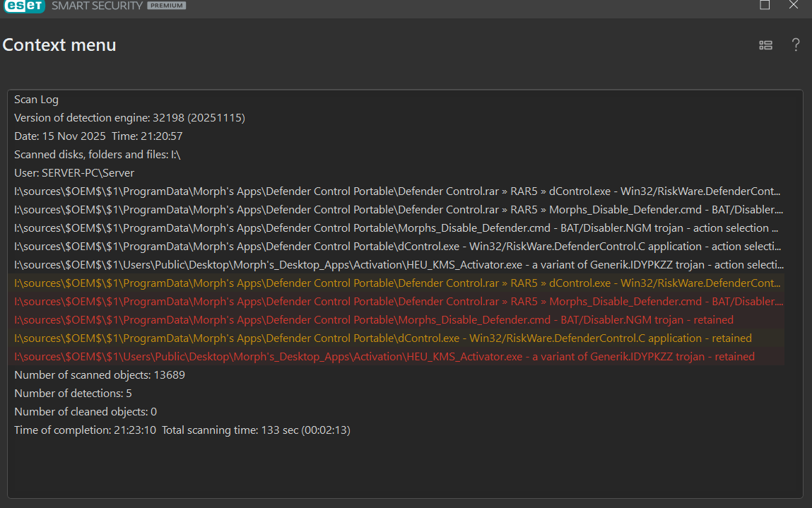The width and height of the screenshot is (812, 508).
Task: Select the Time of completion line
Action: pos(182,430)
